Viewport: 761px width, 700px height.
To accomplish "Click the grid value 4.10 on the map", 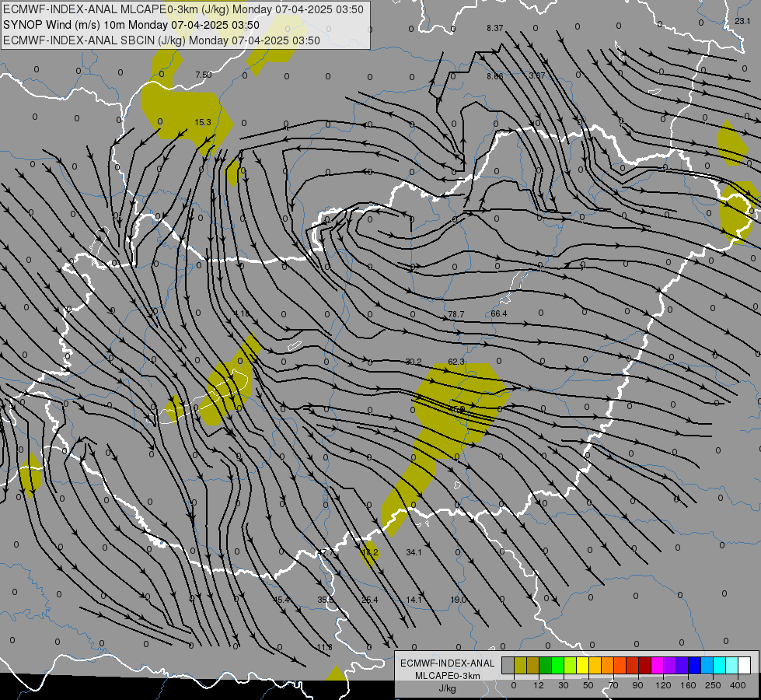I will tap(242, 313).
